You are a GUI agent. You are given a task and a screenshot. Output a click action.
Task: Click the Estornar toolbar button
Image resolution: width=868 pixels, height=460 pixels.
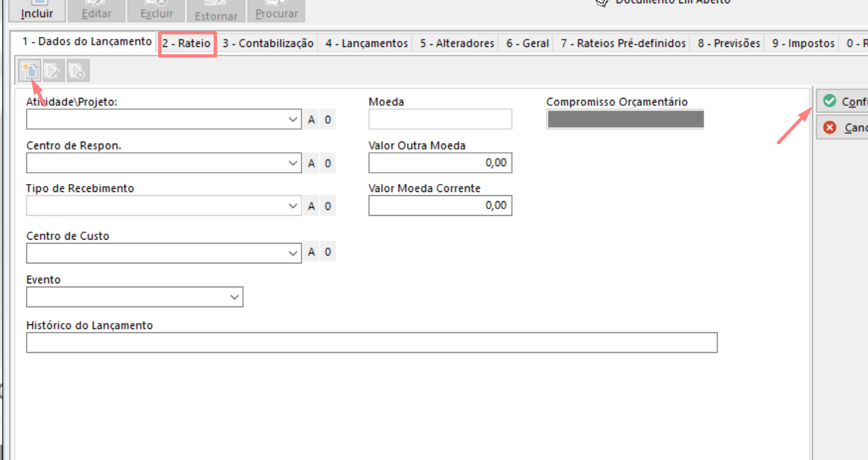tap(216, 11)
